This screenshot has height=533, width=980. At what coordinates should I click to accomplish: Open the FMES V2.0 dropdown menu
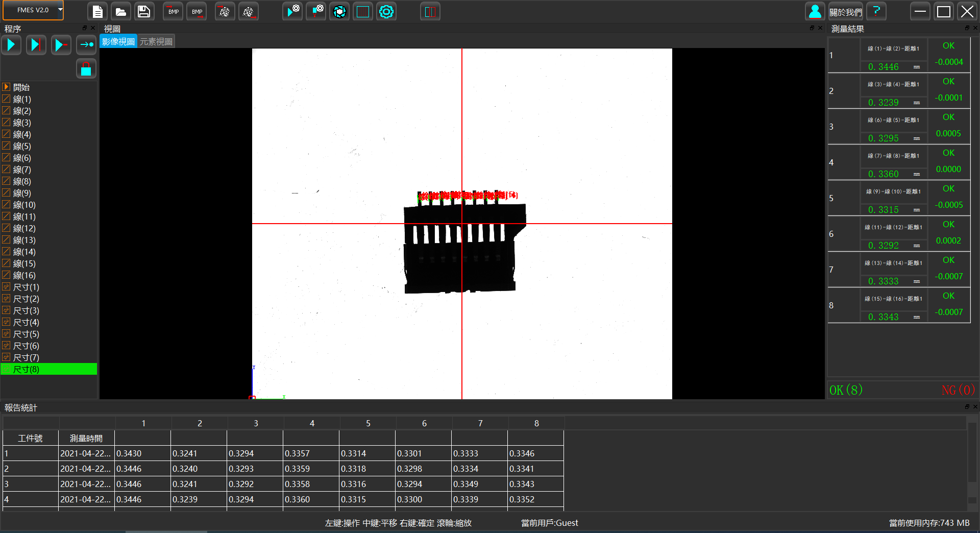click(x=60, y=10)
